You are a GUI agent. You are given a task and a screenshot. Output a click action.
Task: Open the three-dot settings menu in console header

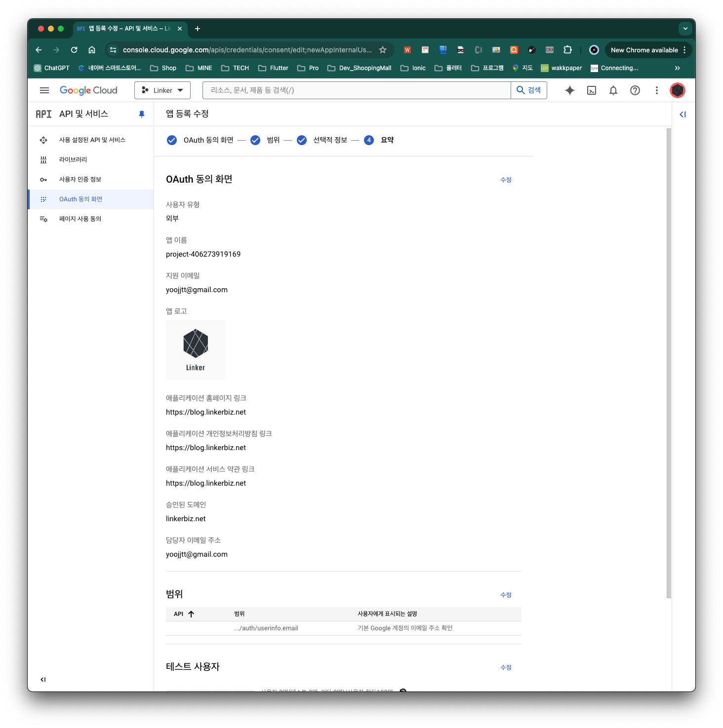coord(657,90)
